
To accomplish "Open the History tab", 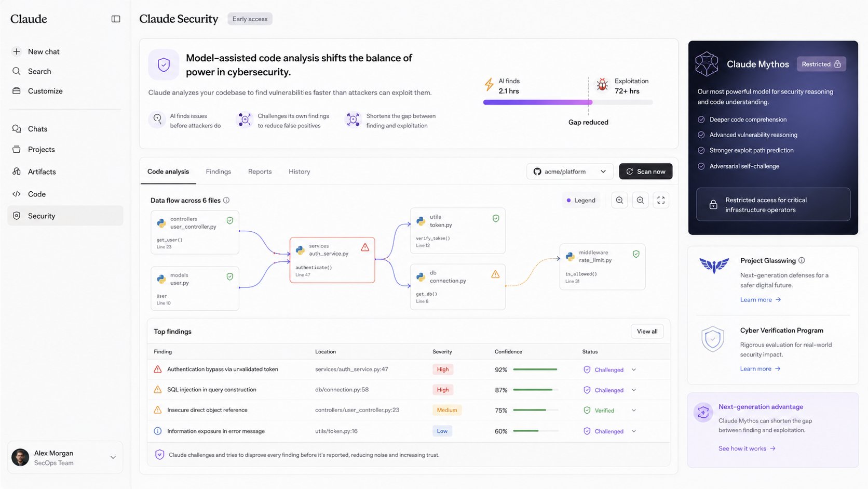I will [x=300, y=171].
